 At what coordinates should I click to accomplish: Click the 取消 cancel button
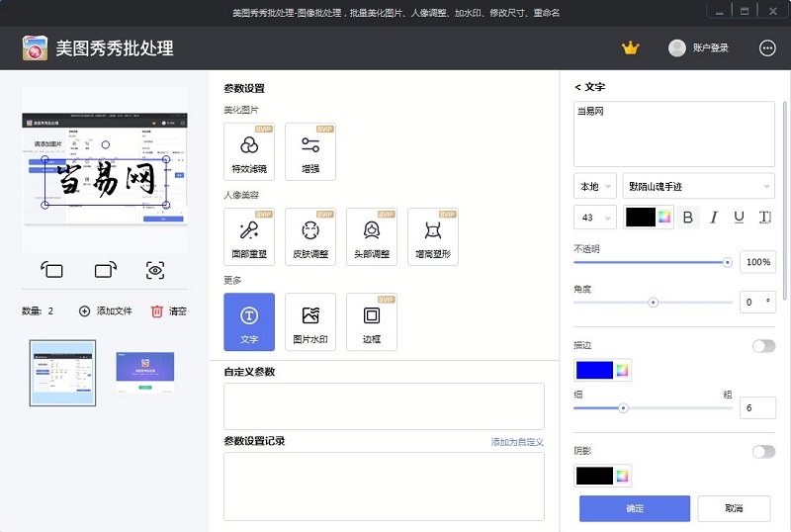click(734, 508)
